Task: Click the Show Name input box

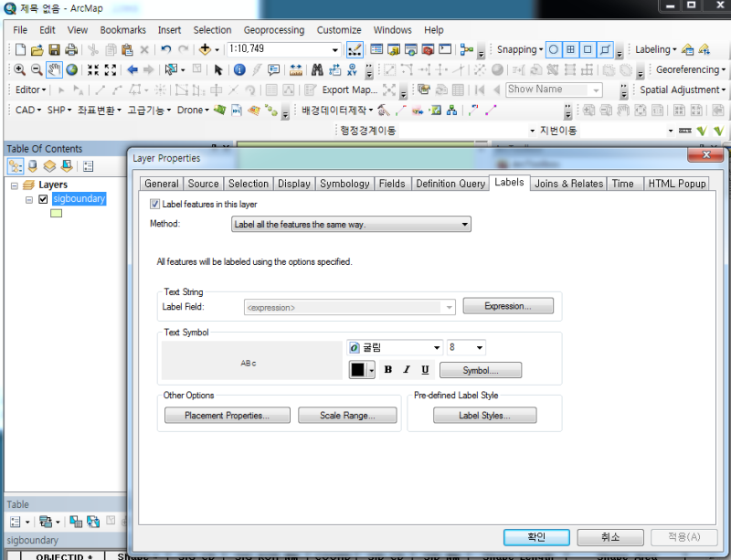Action: [555, 89]
